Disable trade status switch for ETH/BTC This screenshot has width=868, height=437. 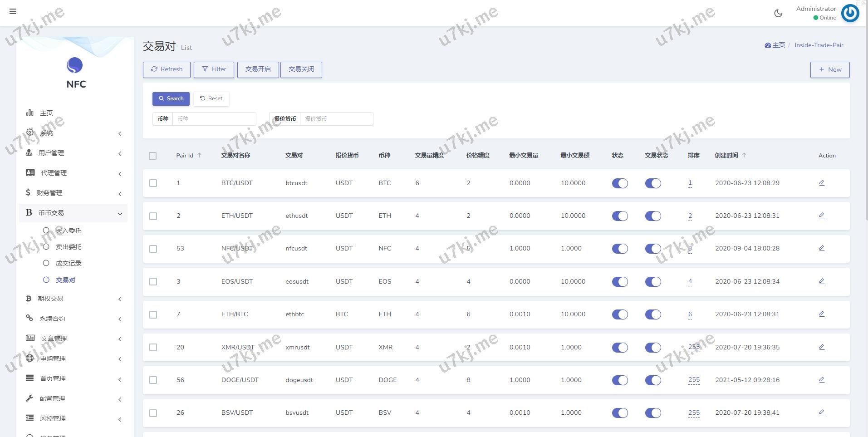[x=653, y=314]
